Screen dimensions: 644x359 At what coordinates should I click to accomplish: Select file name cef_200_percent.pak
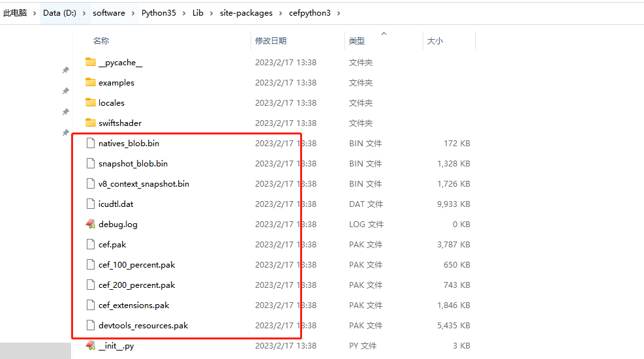tap(137, 284)
